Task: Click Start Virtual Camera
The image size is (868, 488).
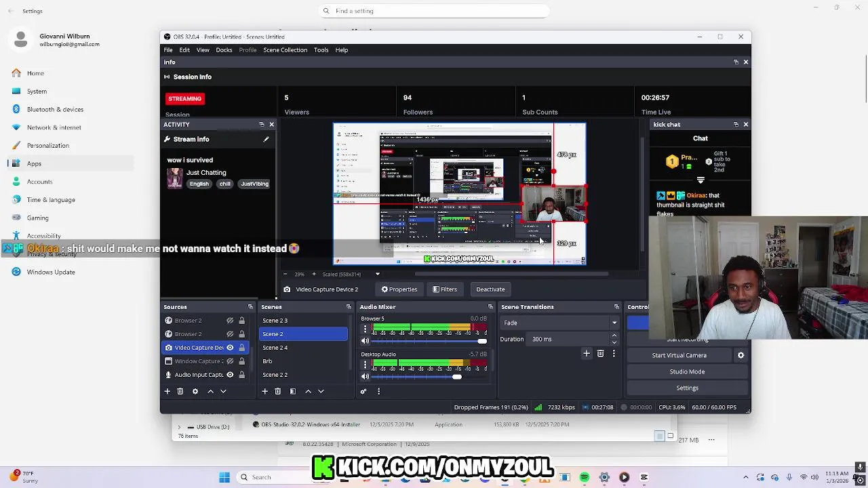Action: coord(679,355)
